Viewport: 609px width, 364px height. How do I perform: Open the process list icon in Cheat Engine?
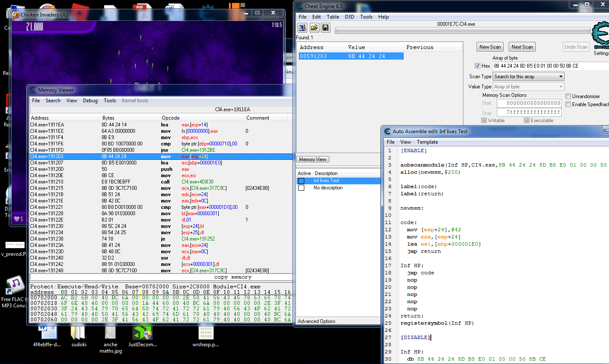pyautogui.click(x=302, y=27)
